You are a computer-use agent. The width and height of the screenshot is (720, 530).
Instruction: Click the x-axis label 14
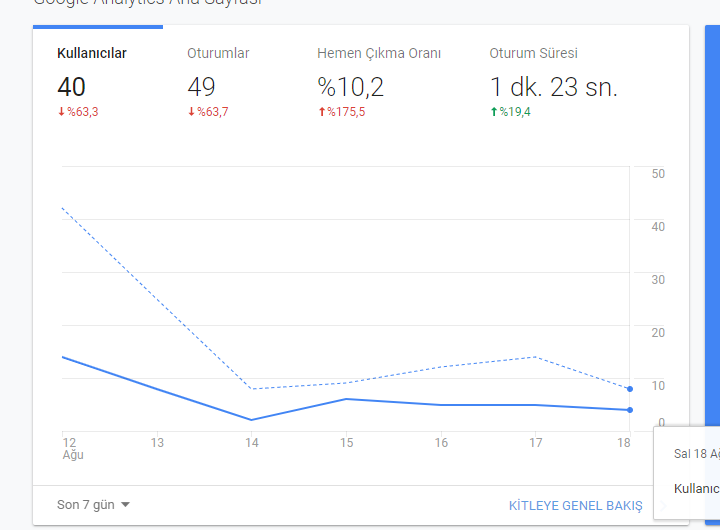tap(252, 443)
